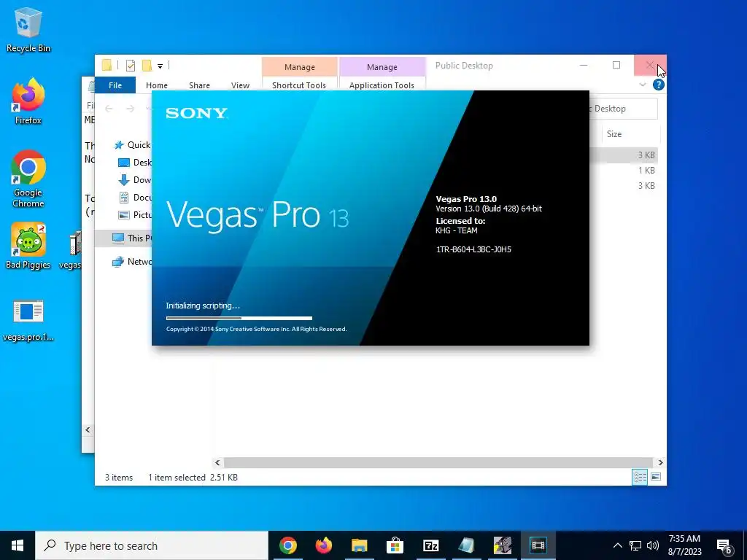Click the Vegas Pro filmstrip taskbar icon
This screenshot has width=747, height=560.
pos(538,545)
